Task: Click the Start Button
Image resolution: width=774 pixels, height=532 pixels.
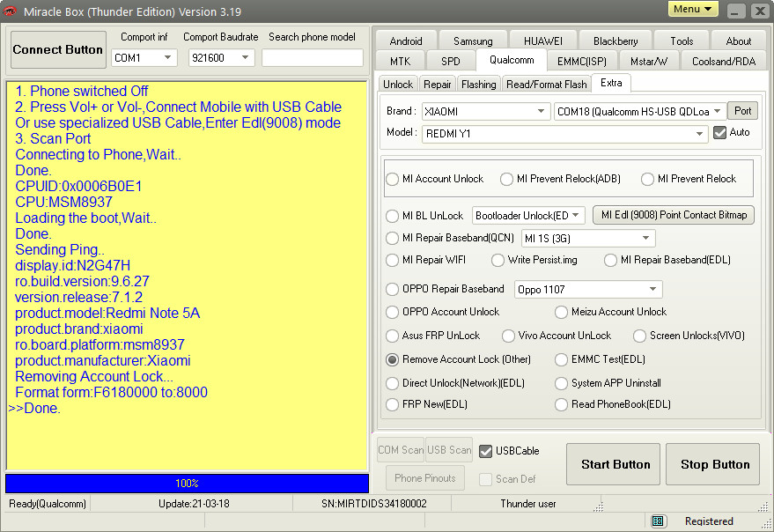Action: point(613,464)
